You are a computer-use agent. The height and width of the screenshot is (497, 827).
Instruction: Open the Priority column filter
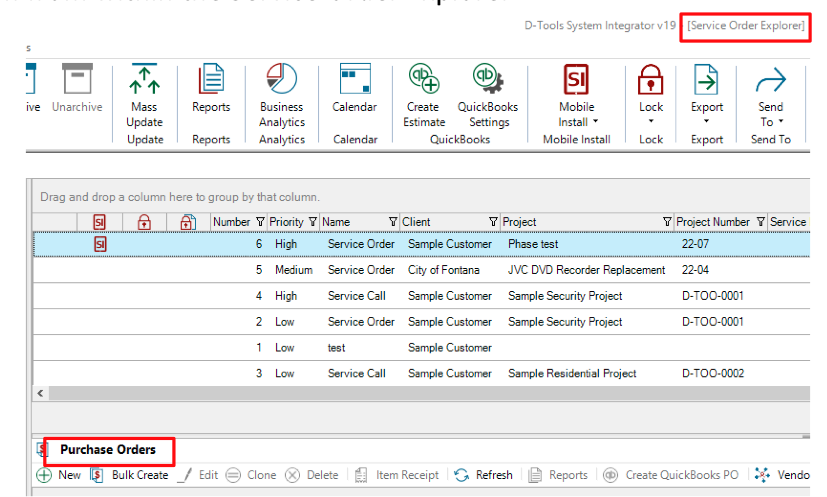pos(313,222)
